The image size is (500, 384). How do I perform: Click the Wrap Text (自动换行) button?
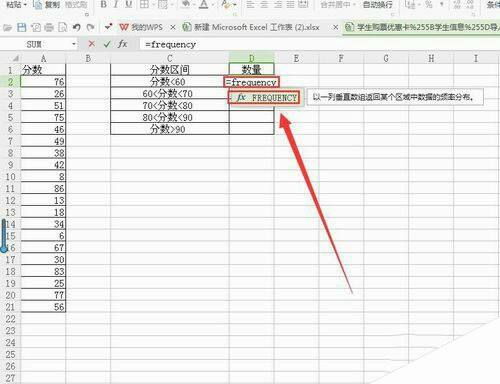378,5
